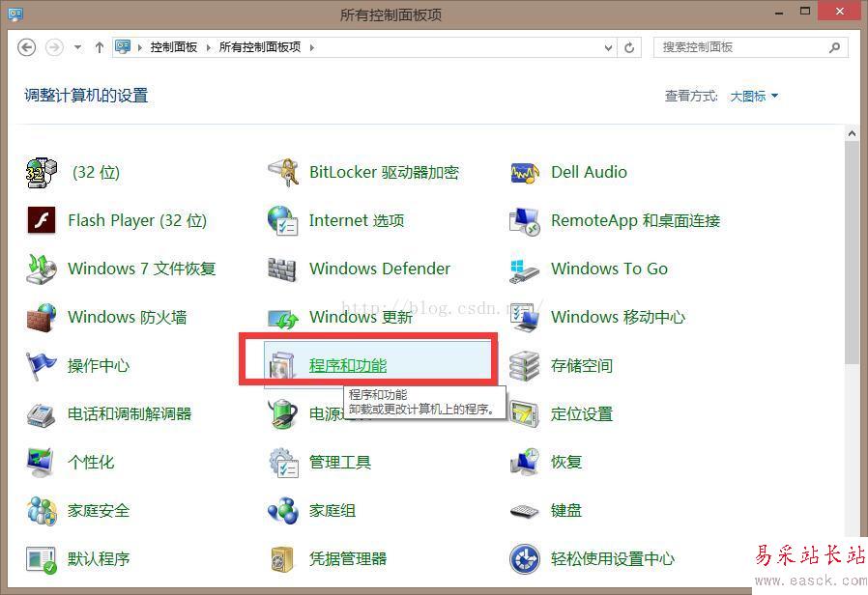This screenshot has height=595, width=868.
Task: Open the 家庭组 icon
Action: coord(283,510)
